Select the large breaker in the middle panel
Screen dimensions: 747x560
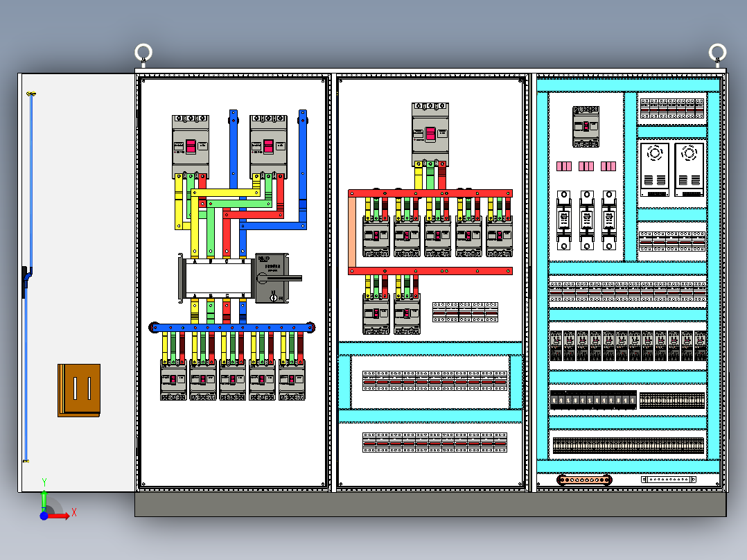(430, 134)
